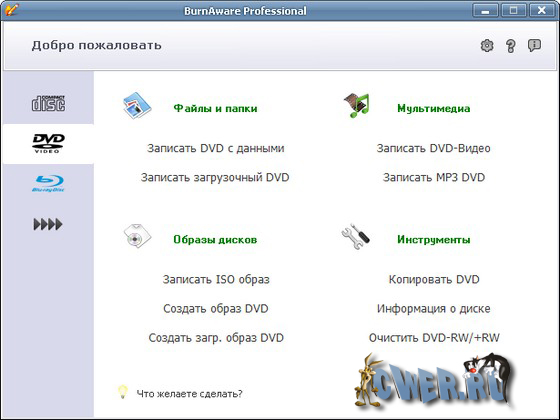Select Создать образ DVD

216,309
